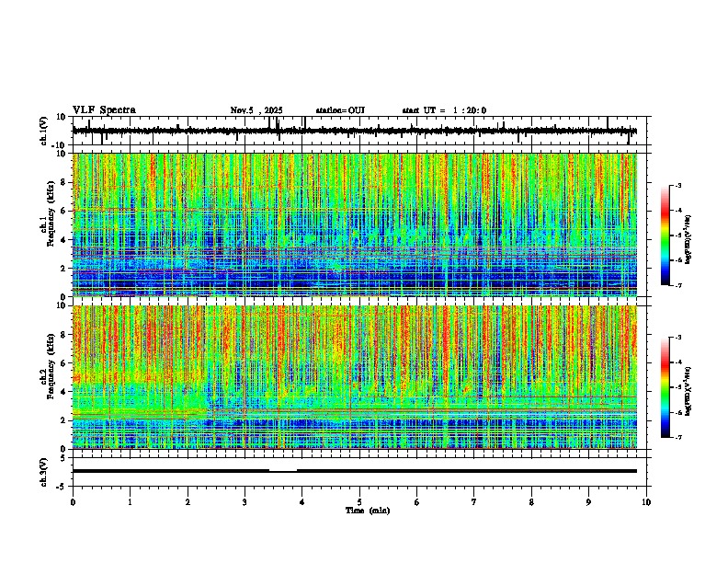Screen dimensions: 728x563
Task: Click the "-5" tick on ch.3(V) axis
Action: [63, 487]
